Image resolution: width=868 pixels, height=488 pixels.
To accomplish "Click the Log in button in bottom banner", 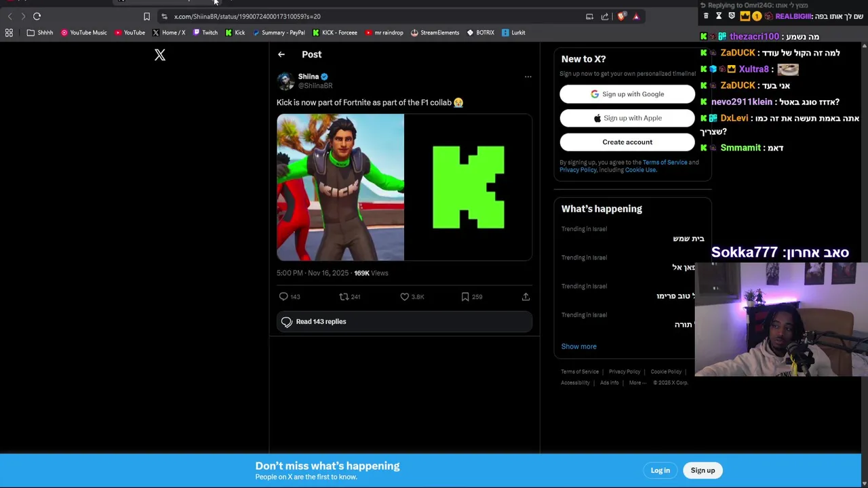I will tap(660, 470).
